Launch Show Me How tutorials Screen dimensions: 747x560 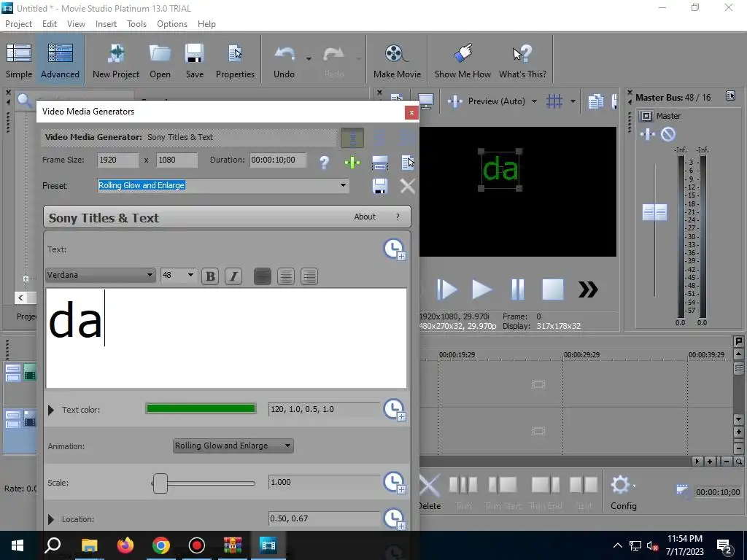462,61
